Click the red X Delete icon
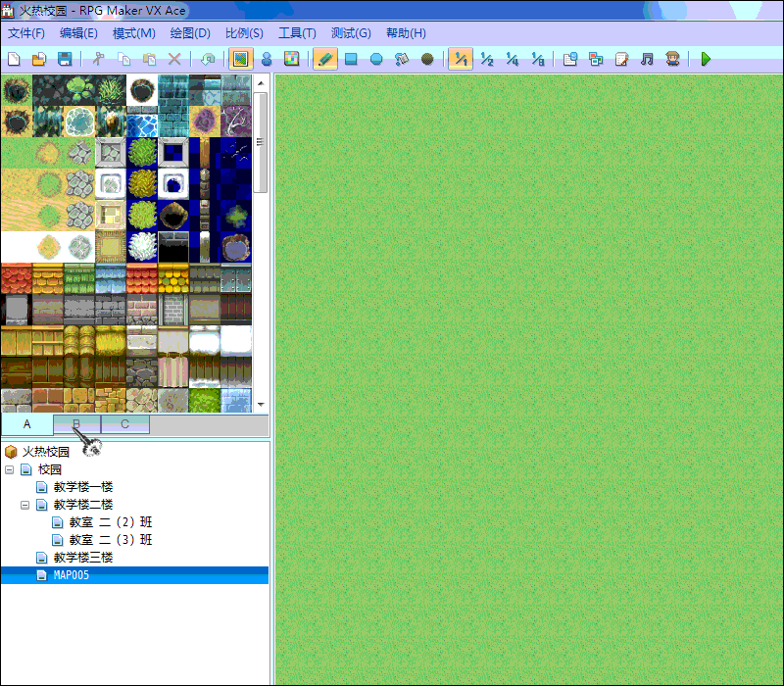This screenshot has height=686, width=784. coord(174,59)
